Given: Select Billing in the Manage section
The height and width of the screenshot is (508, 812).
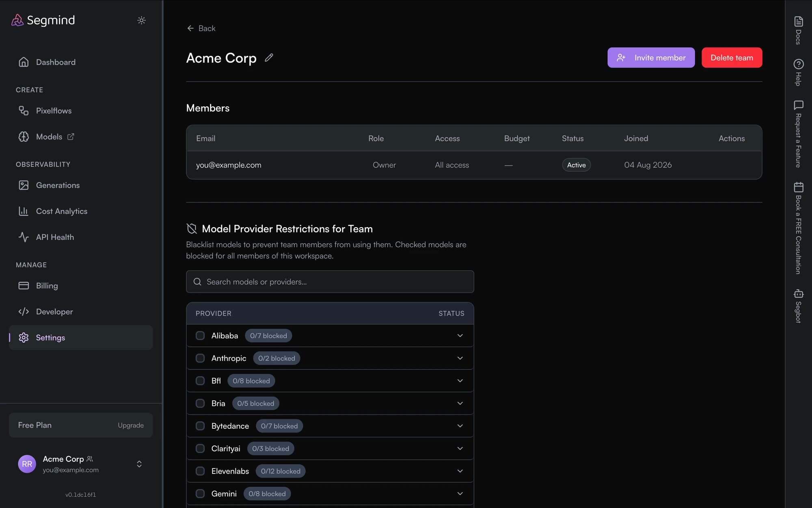Looking at the screenshot, I should pyautogui.click(x=81, y=286).
